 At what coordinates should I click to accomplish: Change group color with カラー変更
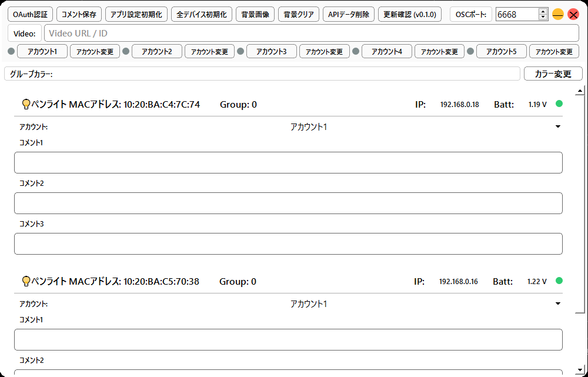(553, 74)
